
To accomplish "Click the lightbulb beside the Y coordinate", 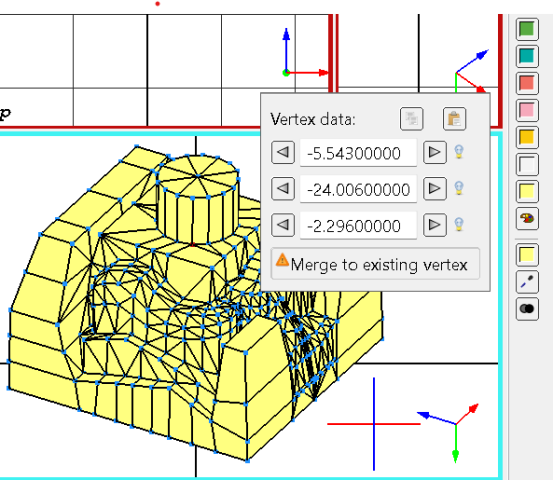I will click(x=458, y=188).
